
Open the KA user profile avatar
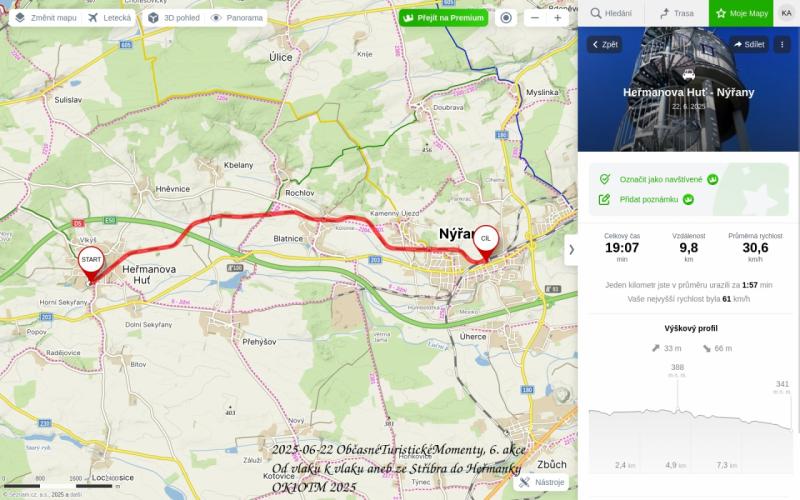(x=786, y=13)
